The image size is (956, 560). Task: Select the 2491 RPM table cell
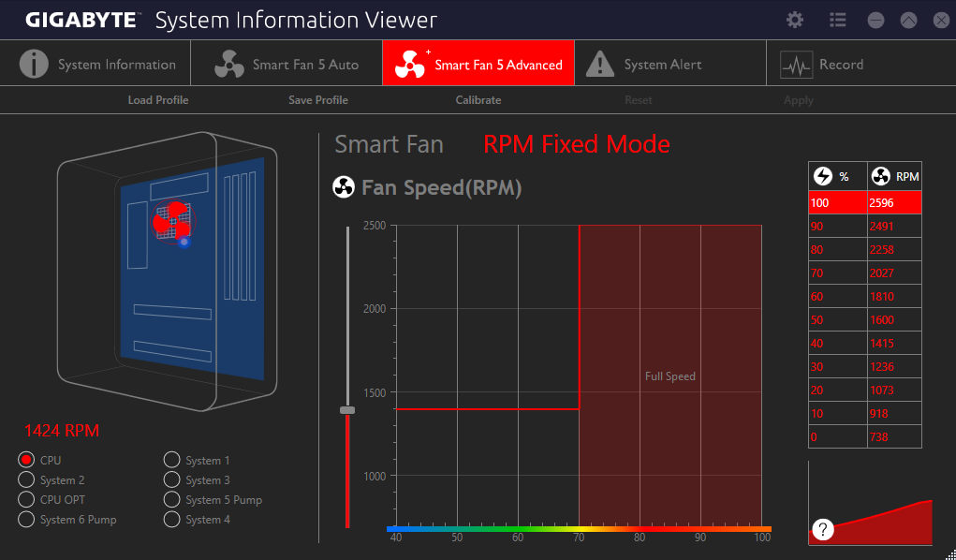click(894, 226)
